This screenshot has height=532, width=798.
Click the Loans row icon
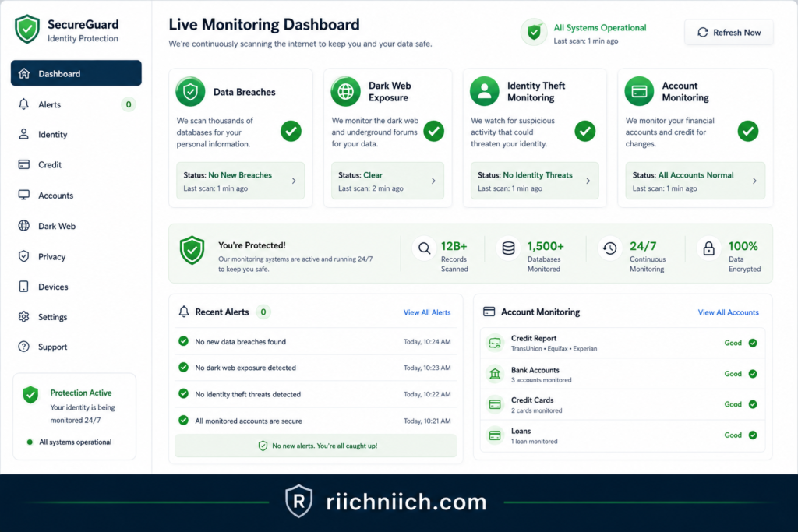tap(495, 435)
